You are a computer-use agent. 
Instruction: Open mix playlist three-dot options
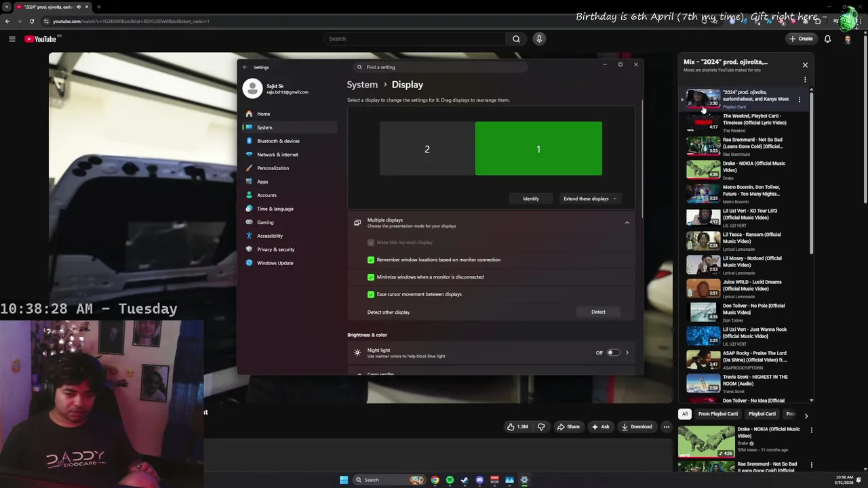[x=805, y=80]
